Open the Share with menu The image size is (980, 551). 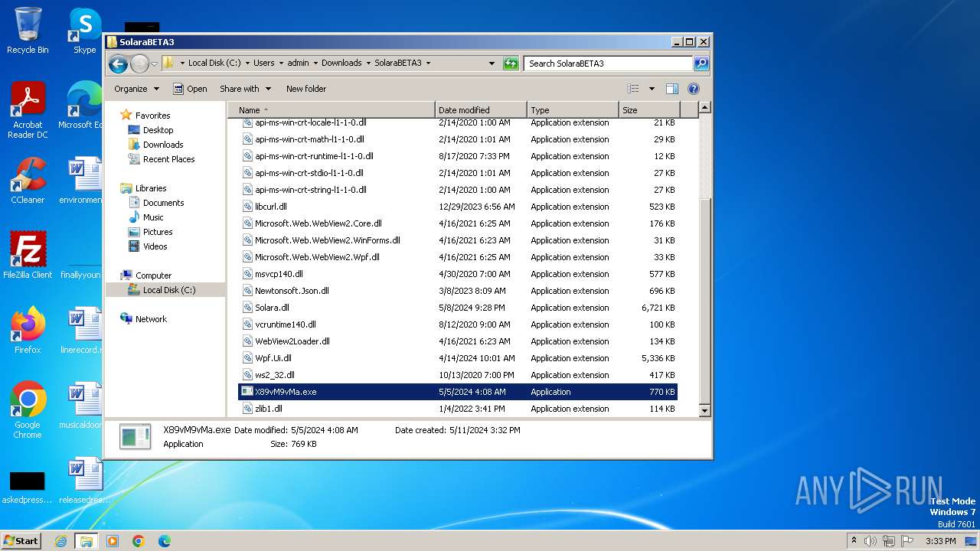click(245, 89)
